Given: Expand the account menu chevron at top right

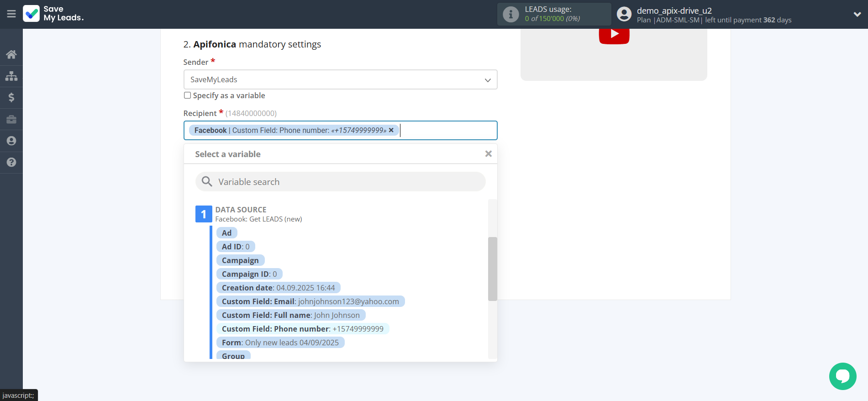Looking at the screenshot, I should 857,14.
